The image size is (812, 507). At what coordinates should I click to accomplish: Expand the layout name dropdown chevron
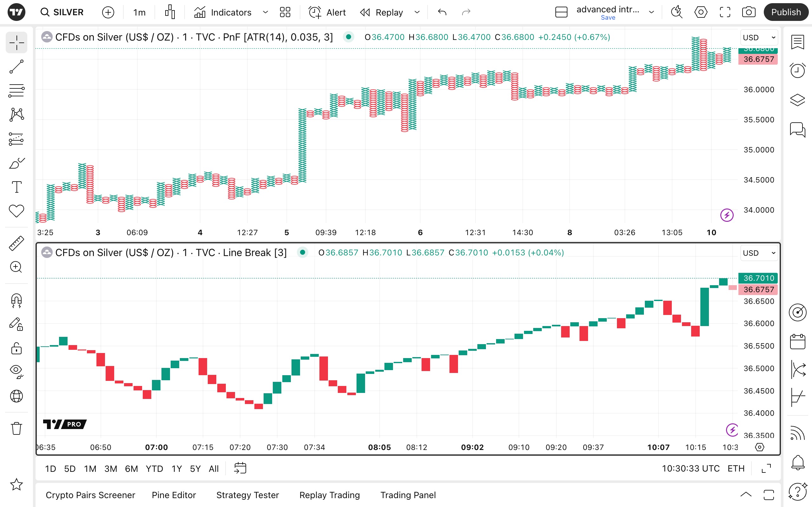(651, 12)
